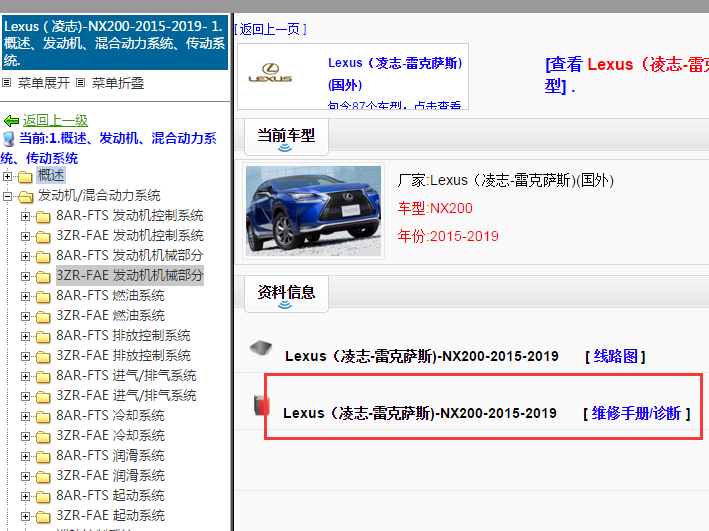The height and width of the screenshot is (531, 709).
Task: Open the 资料信息 tab
Action: (286, 293)
